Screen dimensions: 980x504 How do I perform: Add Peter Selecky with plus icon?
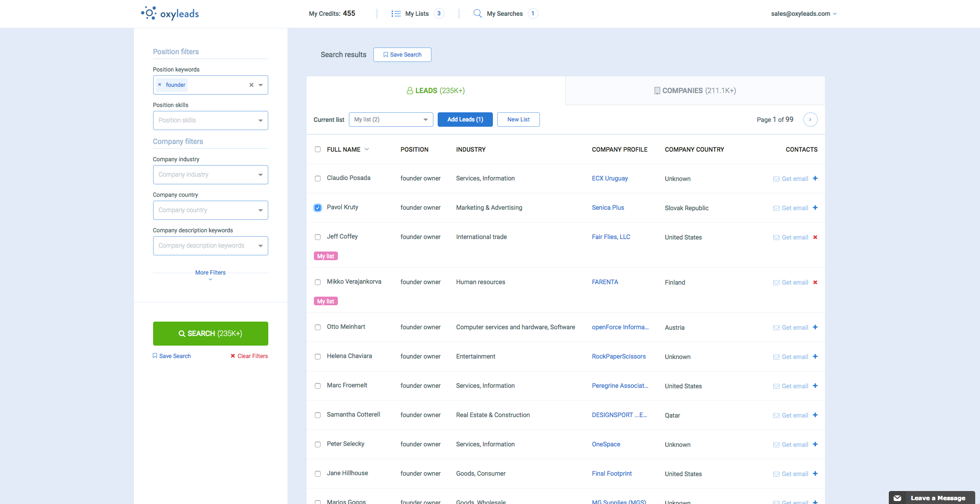[815, 444]
